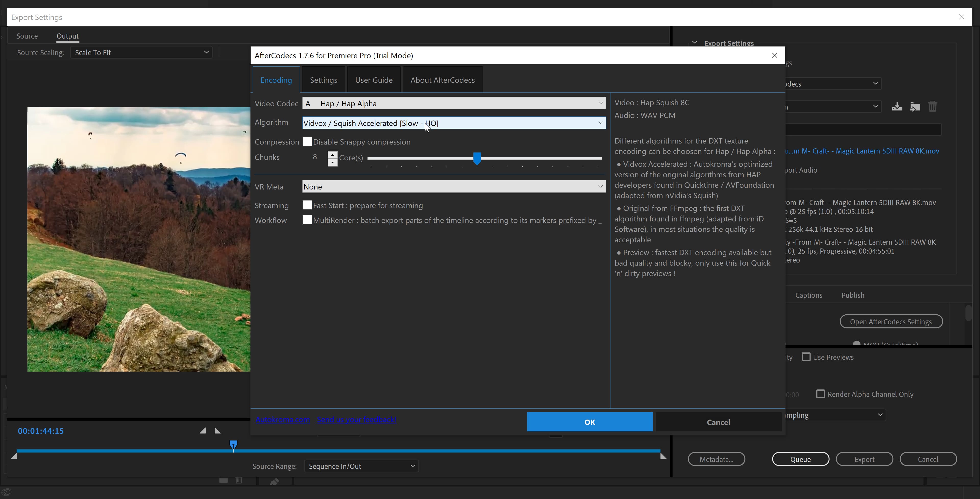Open Source Range Sequence In/Out dropdown
The width and height of the screenshot is (980, 499).
click(361, 466)
